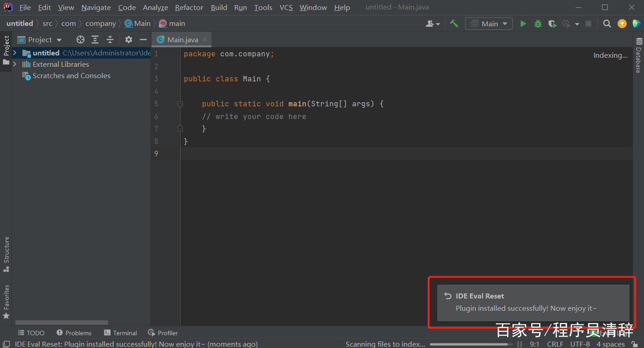644x348 pixels.
Task: Click the locate file crosshair icon
Action: coord(80,40)
